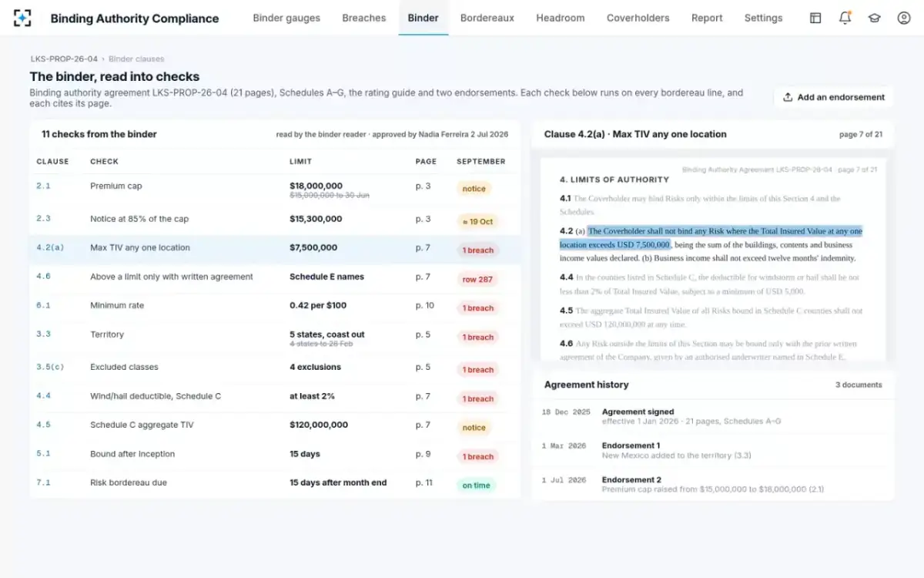Open Endorsement 1 in agreement history

(713, 450)
